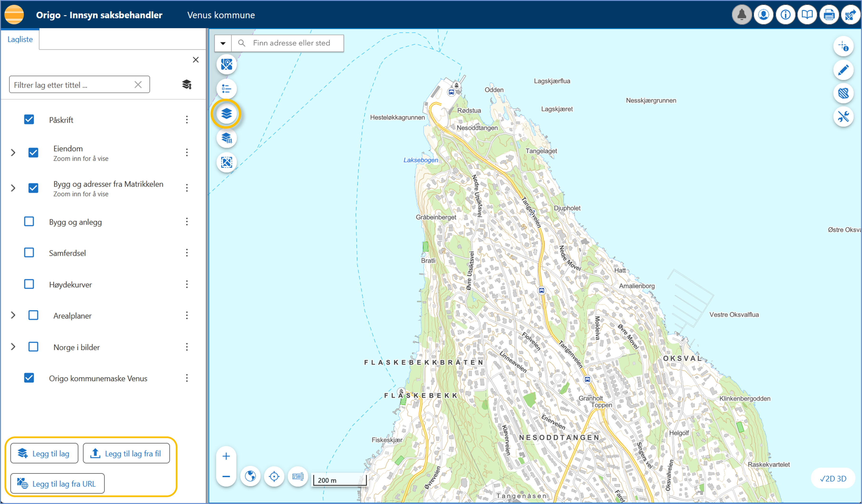Expand the Eiendom layer group
This screenshot has width=862, height=504.
[13, 153]
